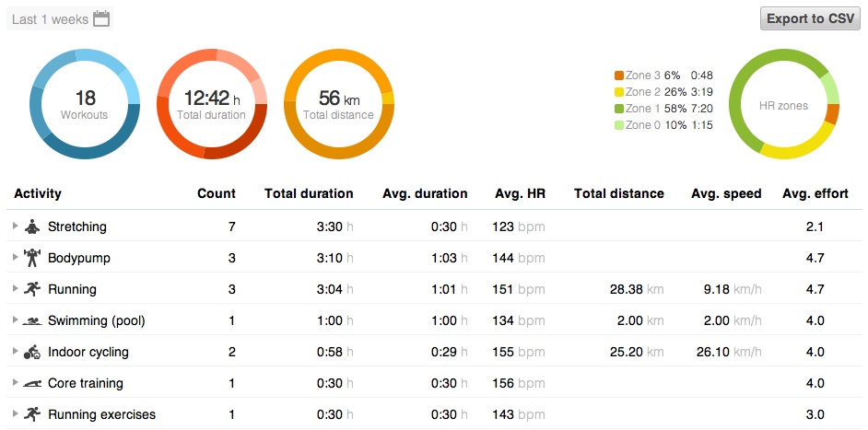Click the Running activity icon

(x=32, y=289)
